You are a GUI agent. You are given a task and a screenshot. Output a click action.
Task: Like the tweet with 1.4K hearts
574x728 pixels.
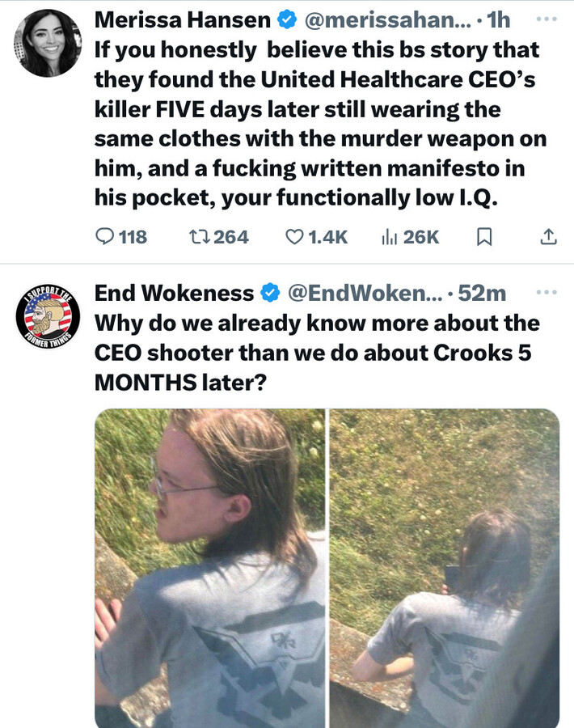click(x=316, y=237)
